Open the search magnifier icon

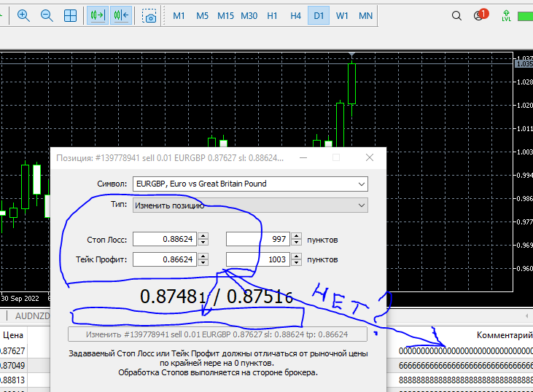(x=456, y=15)
